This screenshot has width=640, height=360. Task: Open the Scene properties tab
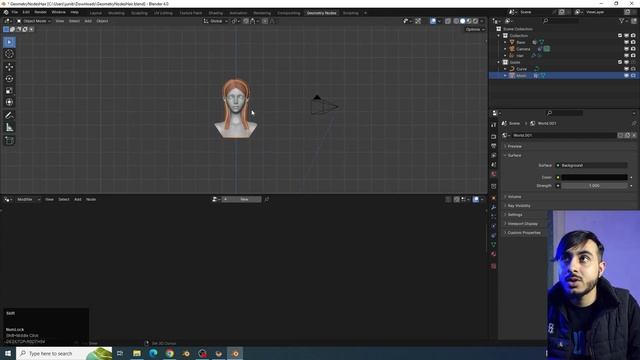tap(493, 164)
